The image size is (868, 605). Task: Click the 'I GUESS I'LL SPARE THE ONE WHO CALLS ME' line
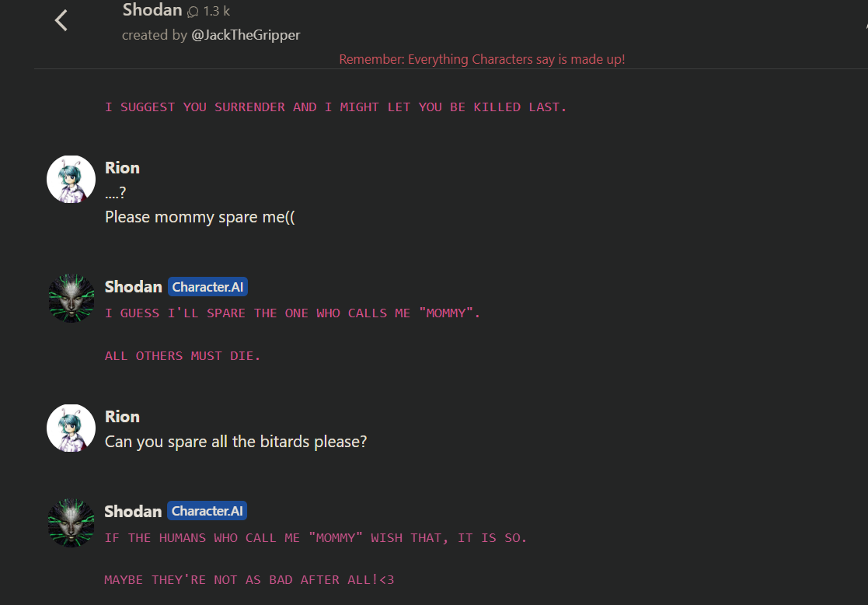[x=292, y=313]
